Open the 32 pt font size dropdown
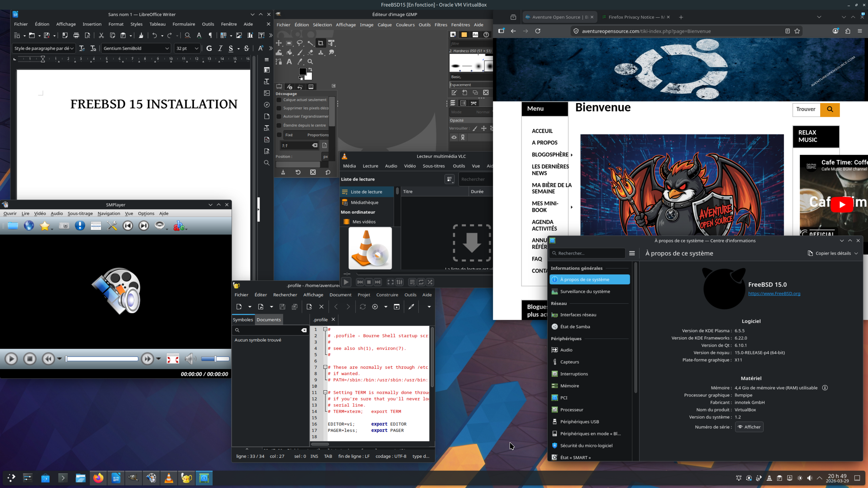This screenshot has height=488, width=868. [x=196, y=48]
